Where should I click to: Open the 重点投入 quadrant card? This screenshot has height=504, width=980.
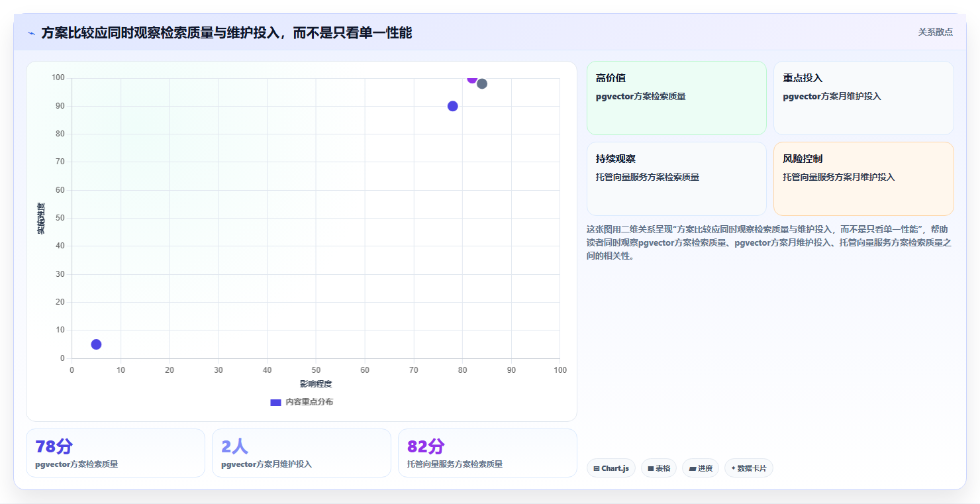click(863, 98)
